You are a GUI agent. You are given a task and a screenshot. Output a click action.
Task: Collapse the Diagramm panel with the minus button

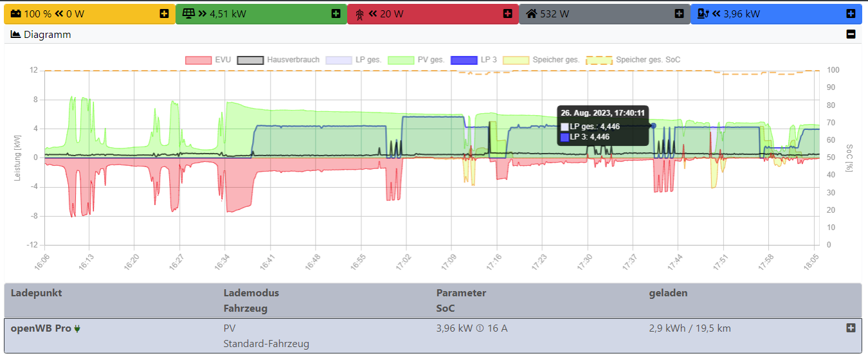[x=851, y=35]
